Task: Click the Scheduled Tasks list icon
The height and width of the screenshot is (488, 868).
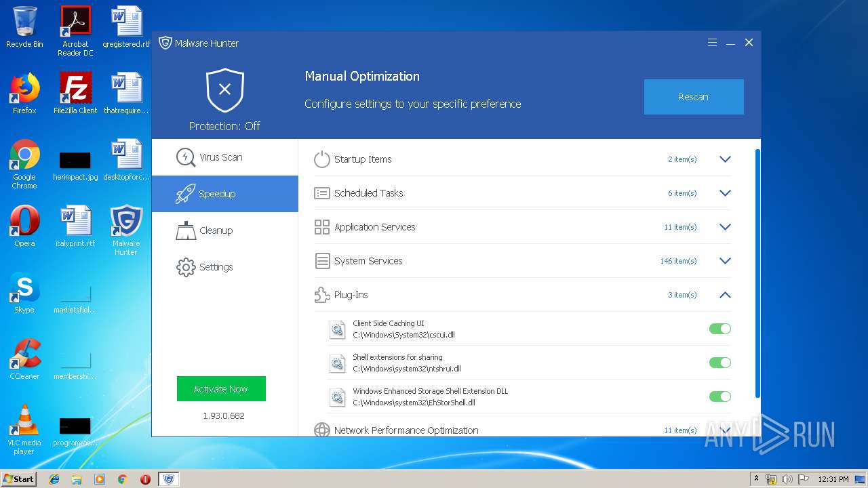Action: tap(322, 193)
